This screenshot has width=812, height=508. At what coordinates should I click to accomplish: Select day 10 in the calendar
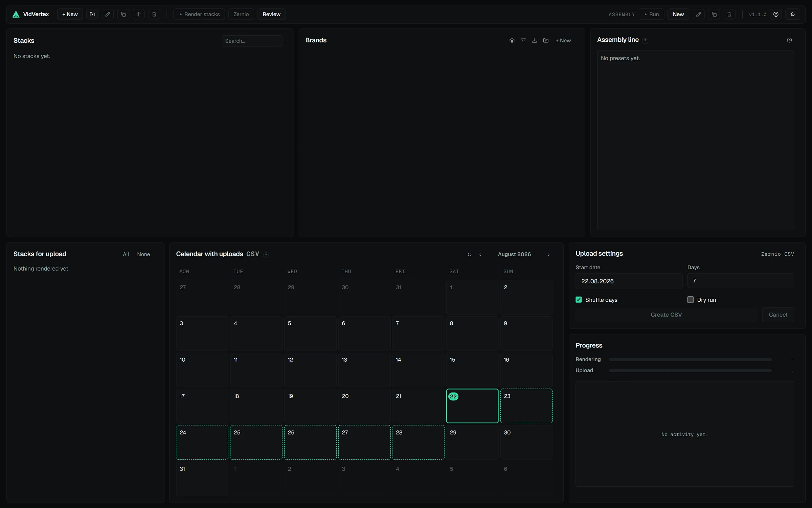pyautogui.click(x=202, y=370)
